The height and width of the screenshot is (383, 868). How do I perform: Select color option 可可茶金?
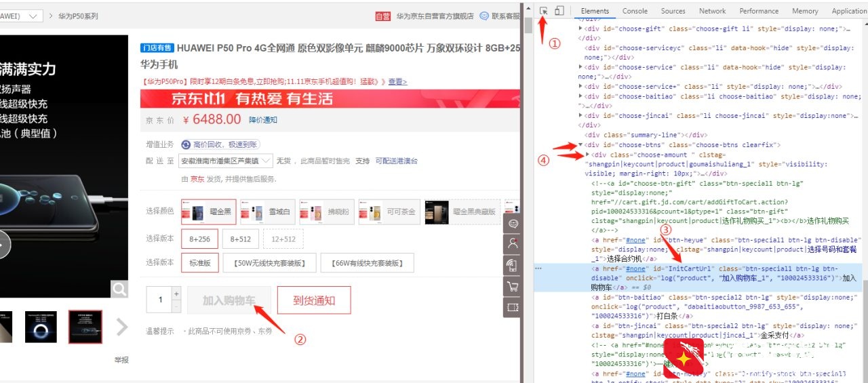point(389,211)
